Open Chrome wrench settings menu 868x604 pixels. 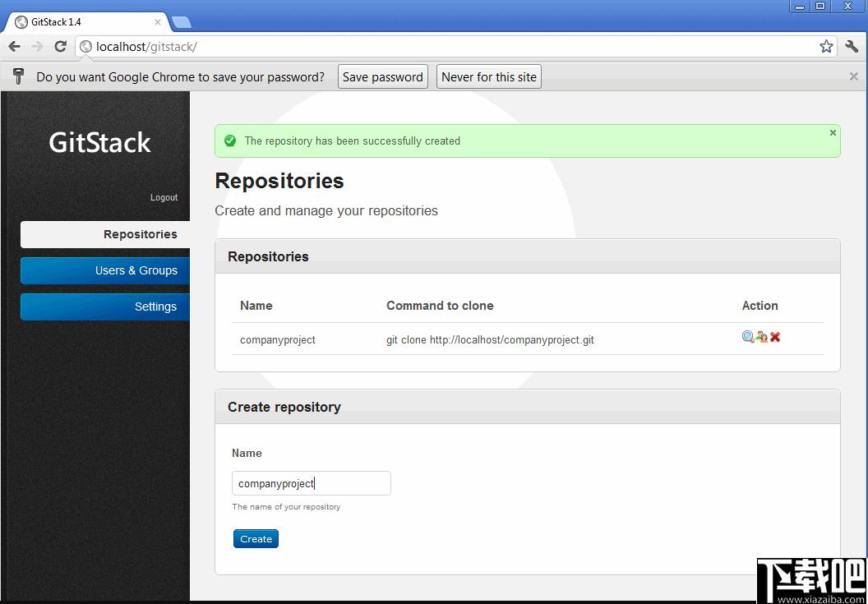point(852,47)
